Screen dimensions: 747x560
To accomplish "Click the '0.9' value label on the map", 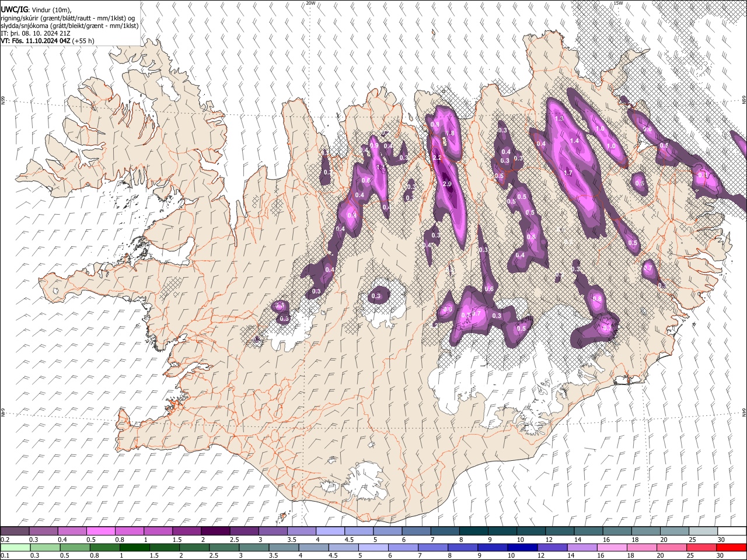I will [374, 145].
